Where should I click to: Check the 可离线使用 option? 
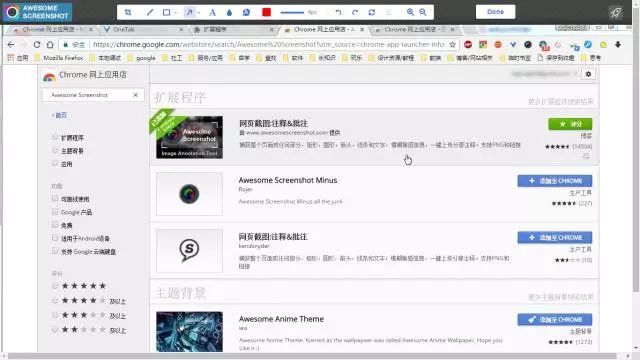click(x=55, y=198)
